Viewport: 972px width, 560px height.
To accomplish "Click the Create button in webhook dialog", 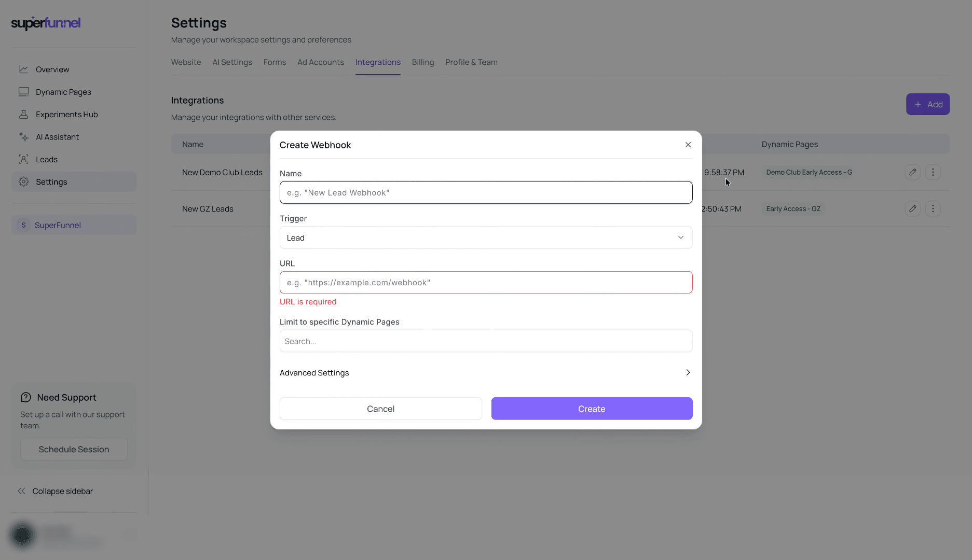I will coord(592,409).
